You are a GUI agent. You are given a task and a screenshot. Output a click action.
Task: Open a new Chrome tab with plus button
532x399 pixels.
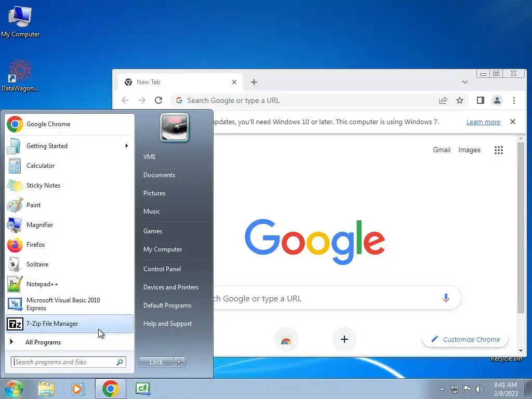point(254,82)
